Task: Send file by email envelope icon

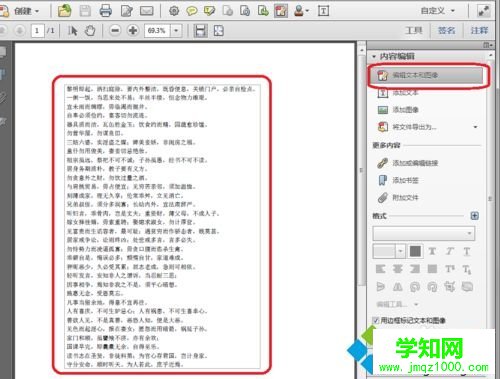Action: point(147,11)
